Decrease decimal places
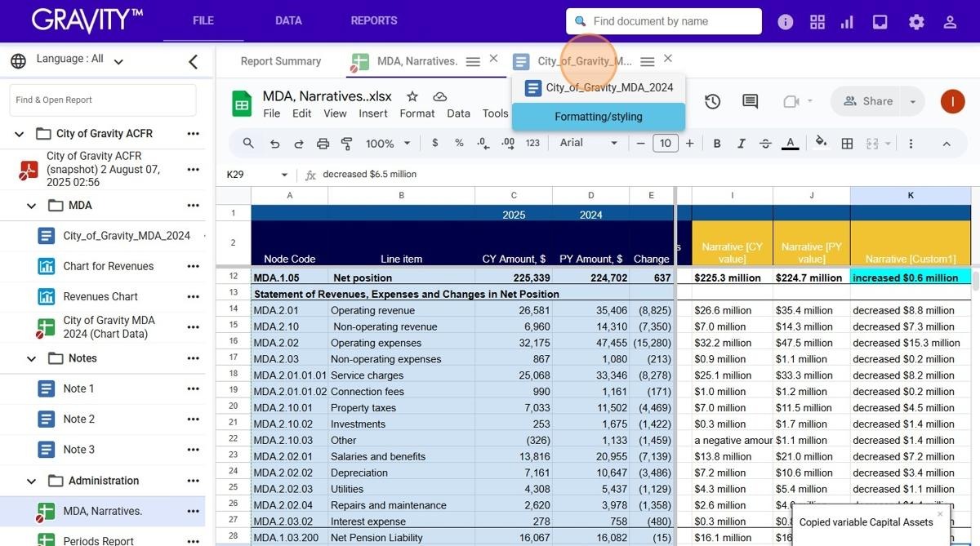The image size is (980, 546). [483, 144]
